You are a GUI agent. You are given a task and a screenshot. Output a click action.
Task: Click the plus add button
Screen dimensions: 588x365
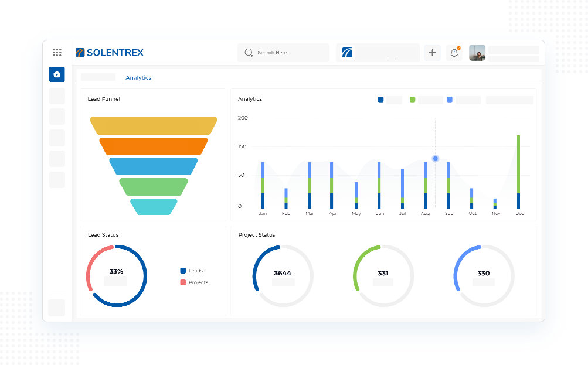point(432,53)
